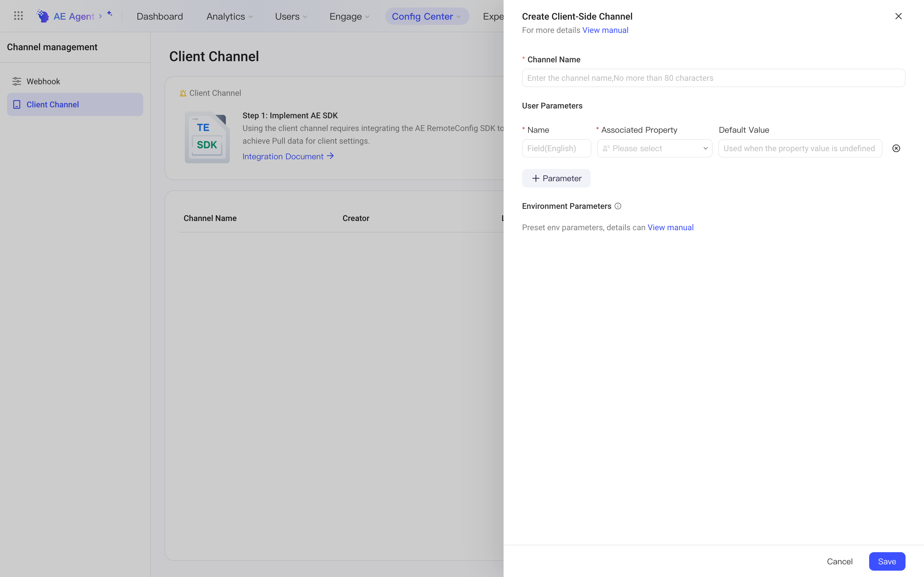The image size is (924, 577).
Task: Remove the user parameter row
Action: point(896,149)
